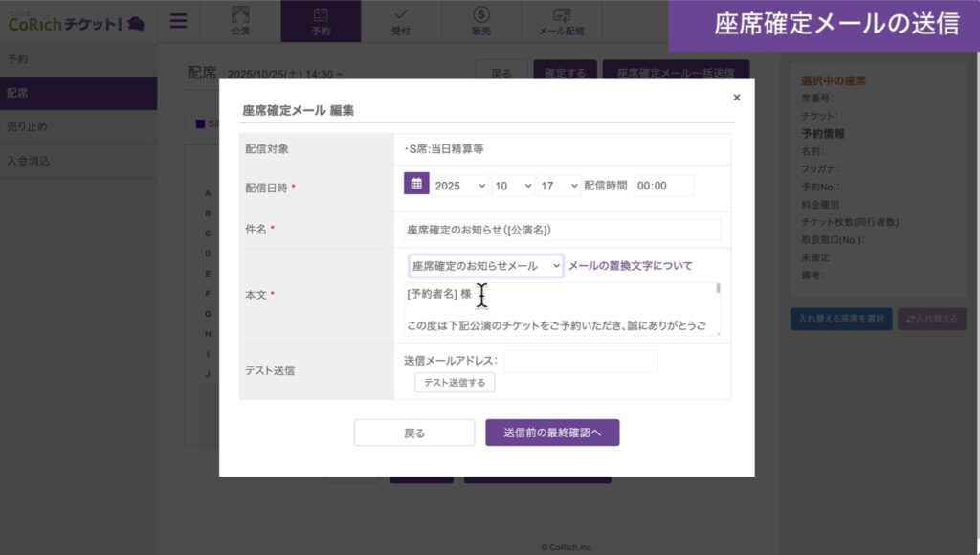Screen dimensions: 980x555
Task: Open the calendar date picker icon
Action: coord(416,185)
